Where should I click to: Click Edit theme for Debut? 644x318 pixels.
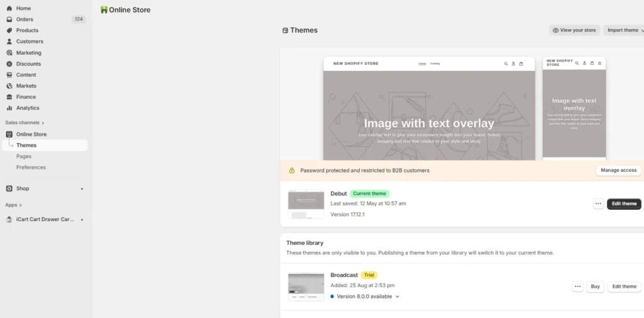click(x=624, y=203)
